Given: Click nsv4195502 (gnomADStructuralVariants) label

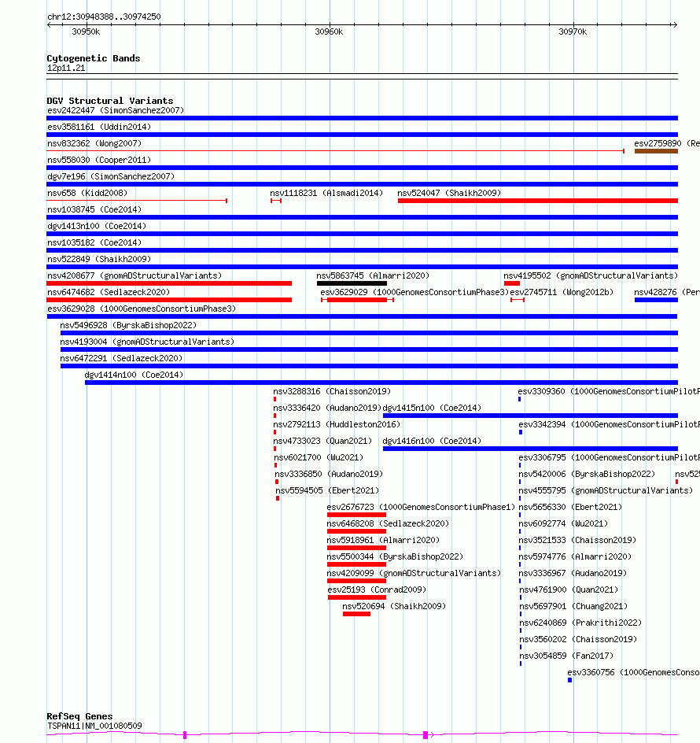Looking at the screenshot, I should pyautogui.click(x=591, y=275).
